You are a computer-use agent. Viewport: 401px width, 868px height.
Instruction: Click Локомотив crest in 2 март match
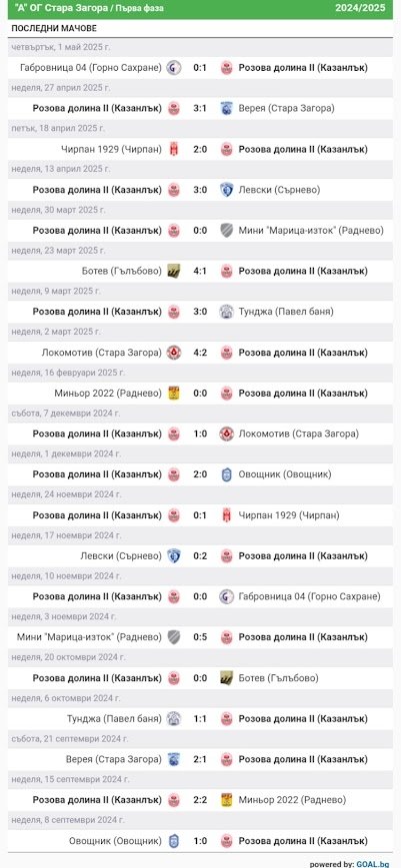click(x=174, y=353)
